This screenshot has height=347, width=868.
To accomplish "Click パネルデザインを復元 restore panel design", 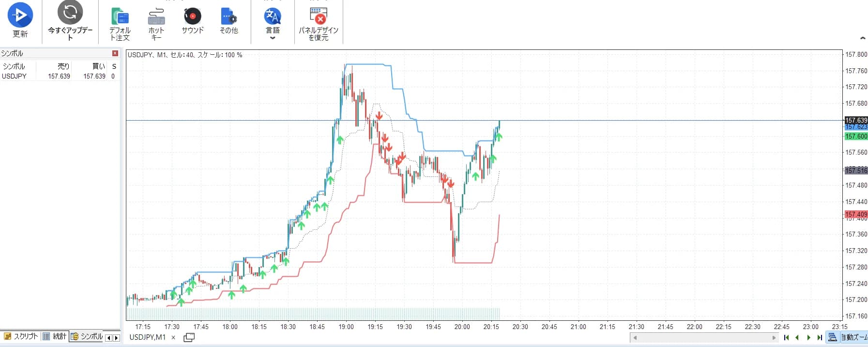I will pos(319,24).
